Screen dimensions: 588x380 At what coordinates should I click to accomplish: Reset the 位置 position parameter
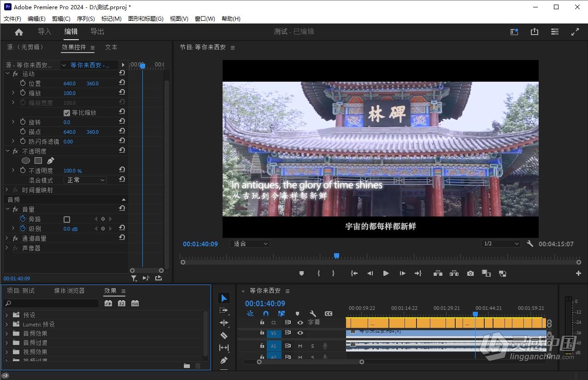(122, 83)
